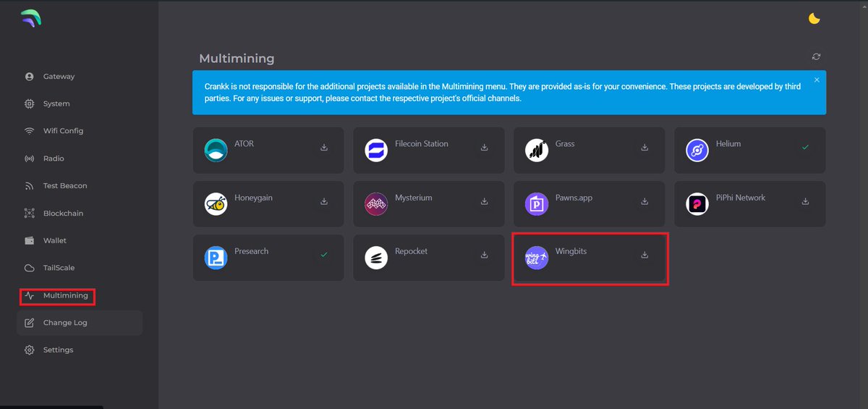Click the Repocket logo
This screenshot has width=868, height=409.
pyautogui.click(x=376, y=258)
